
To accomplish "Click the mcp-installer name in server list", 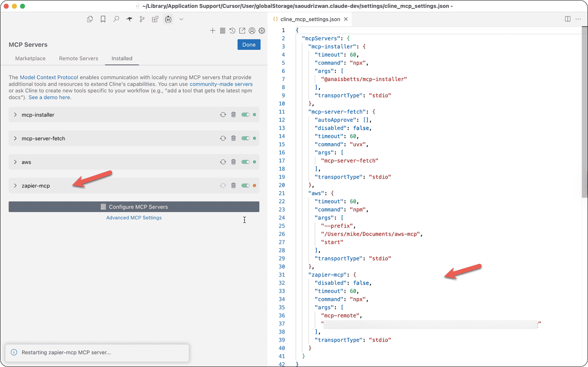I will (x=38, y=115).
